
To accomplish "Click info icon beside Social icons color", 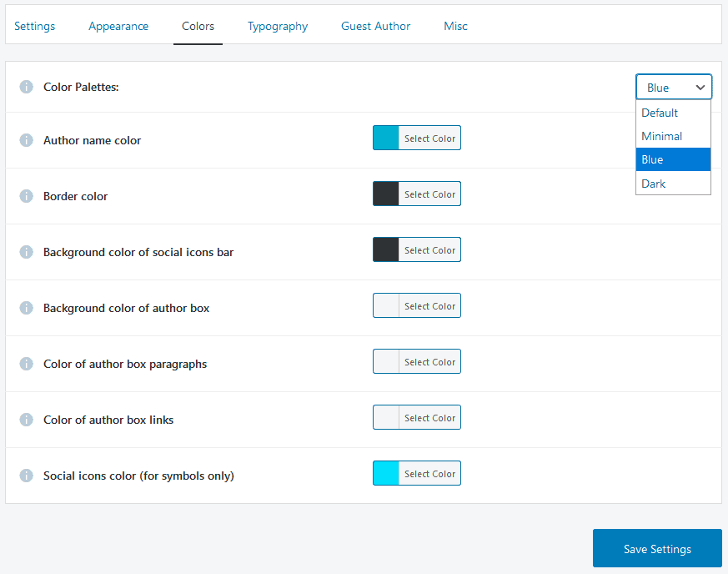I will [27, 476].
